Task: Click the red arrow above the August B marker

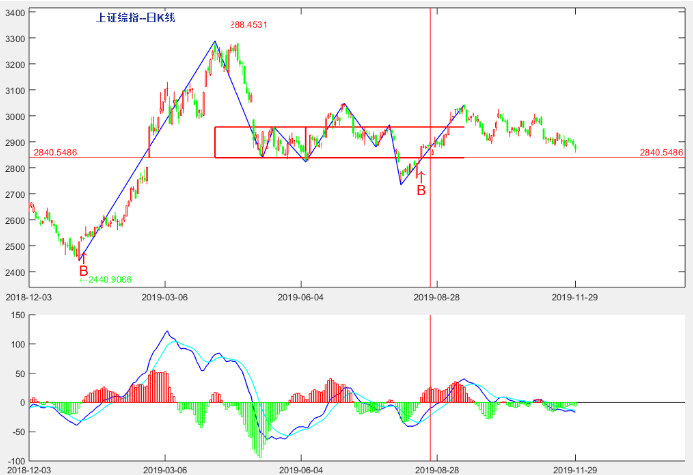Action: click(420, 175)
